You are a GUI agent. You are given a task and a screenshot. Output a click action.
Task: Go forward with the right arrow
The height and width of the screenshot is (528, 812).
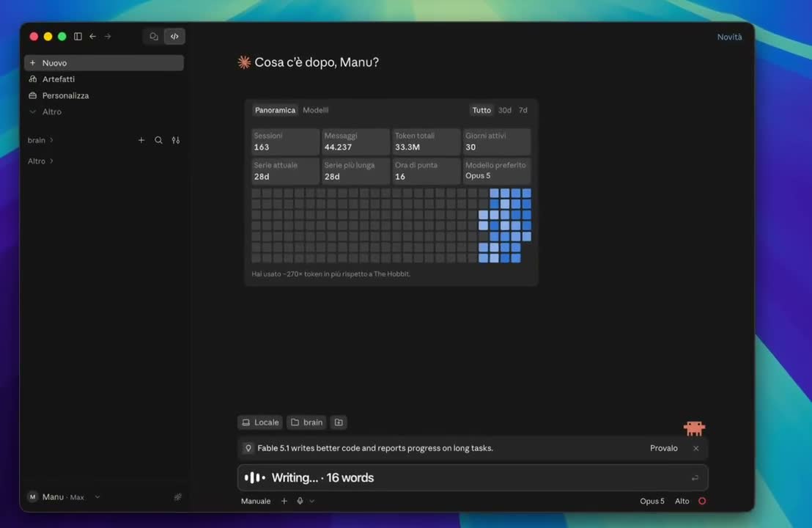click(x=108, y=36)
